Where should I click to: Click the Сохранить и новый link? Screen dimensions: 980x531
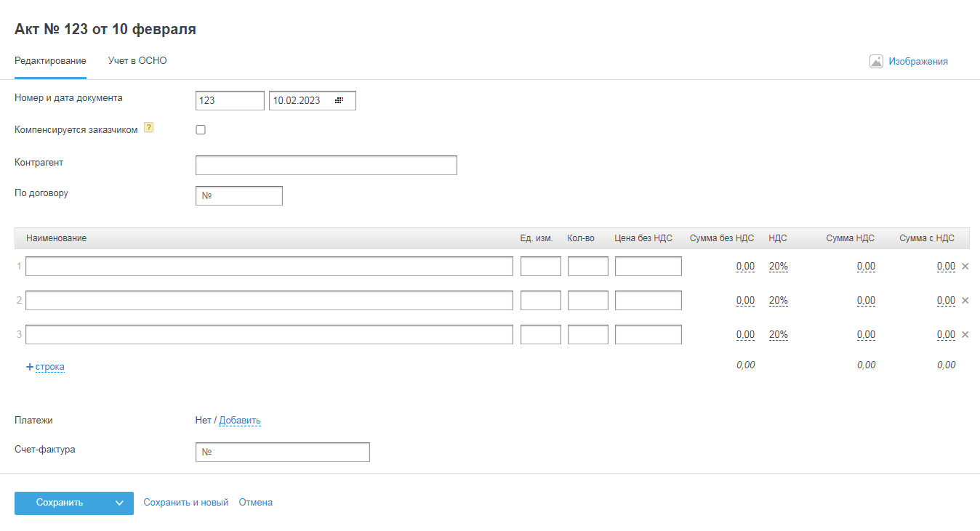[x=186, y=503]
